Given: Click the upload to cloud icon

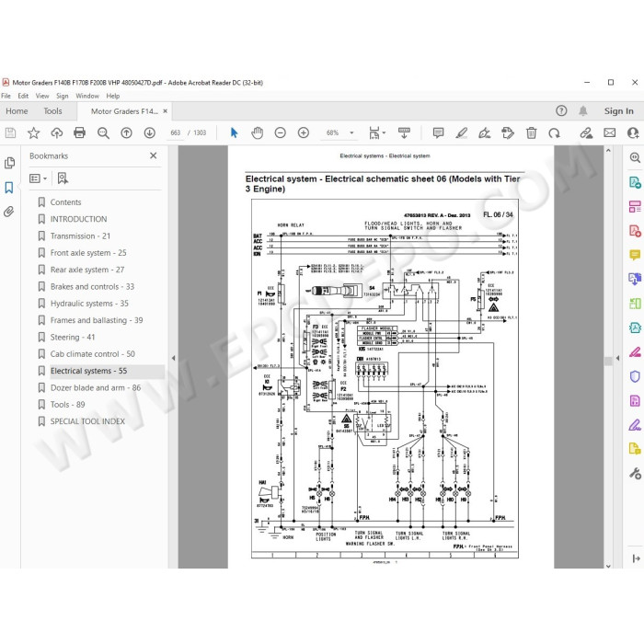Looking at the screenshot, I should 57,132.
